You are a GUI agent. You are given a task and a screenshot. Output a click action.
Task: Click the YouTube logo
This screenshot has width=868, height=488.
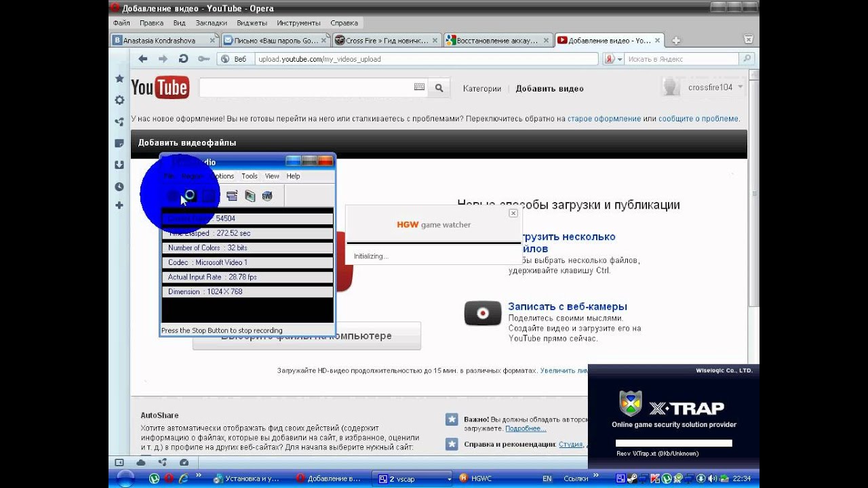coord(160,87)
